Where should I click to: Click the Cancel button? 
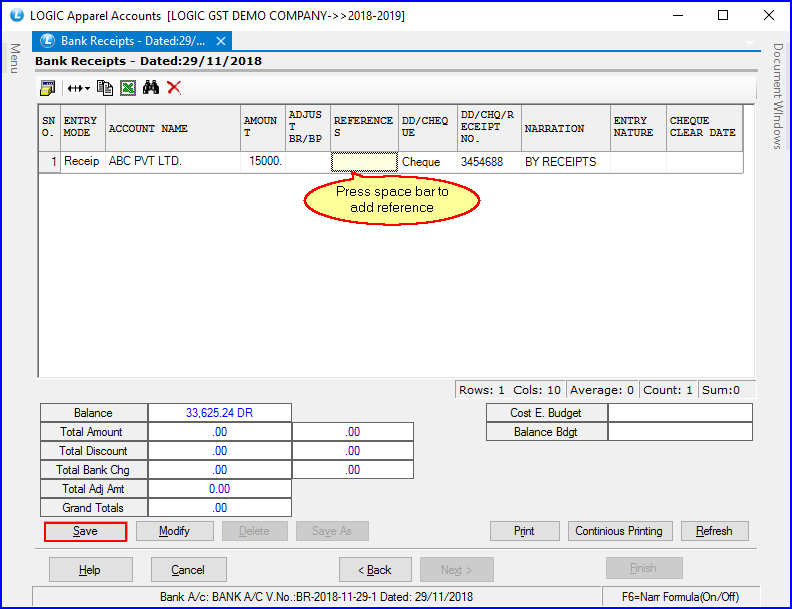coord(188,570)
